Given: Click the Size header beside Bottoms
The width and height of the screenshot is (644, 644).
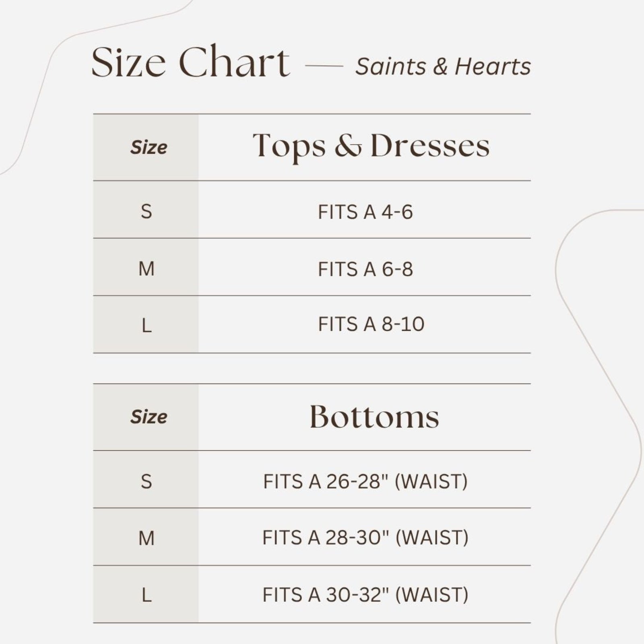Looking at the screenshot, I should (x=149, y=417).
